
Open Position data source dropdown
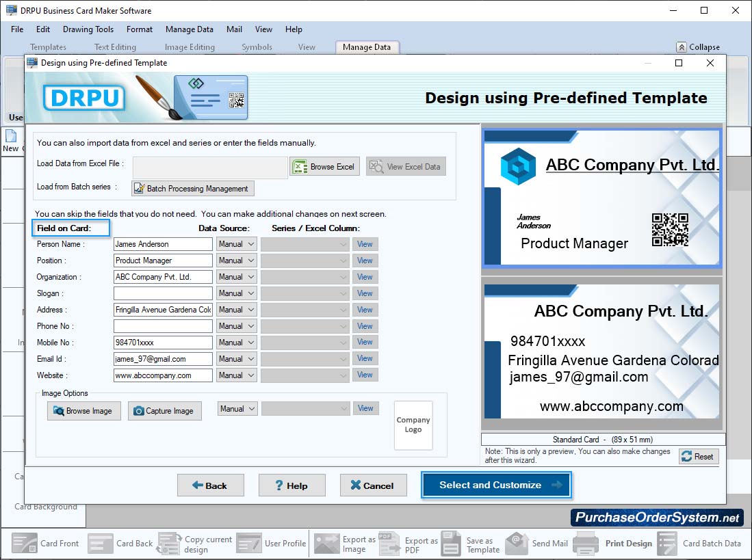click(237, 260)
